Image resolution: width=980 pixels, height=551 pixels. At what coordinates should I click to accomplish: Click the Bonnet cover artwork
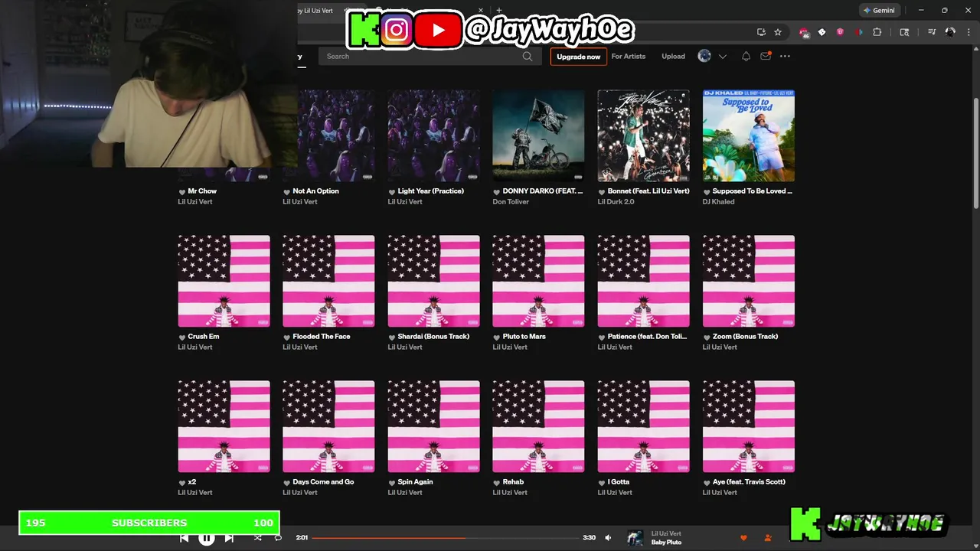[x=644, y=135]
